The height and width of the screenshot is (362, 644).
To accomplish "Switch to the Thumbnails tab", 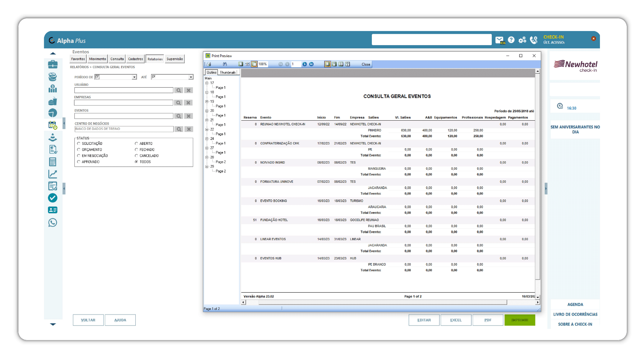I will (x=228, y=72).
